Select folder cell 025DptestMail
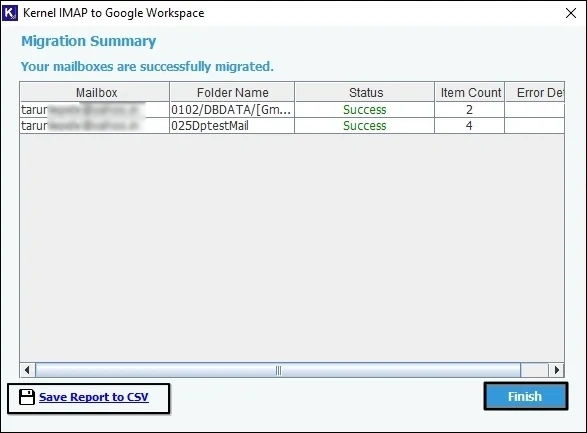This screenshot has width=587, height=433. [232, 126]
